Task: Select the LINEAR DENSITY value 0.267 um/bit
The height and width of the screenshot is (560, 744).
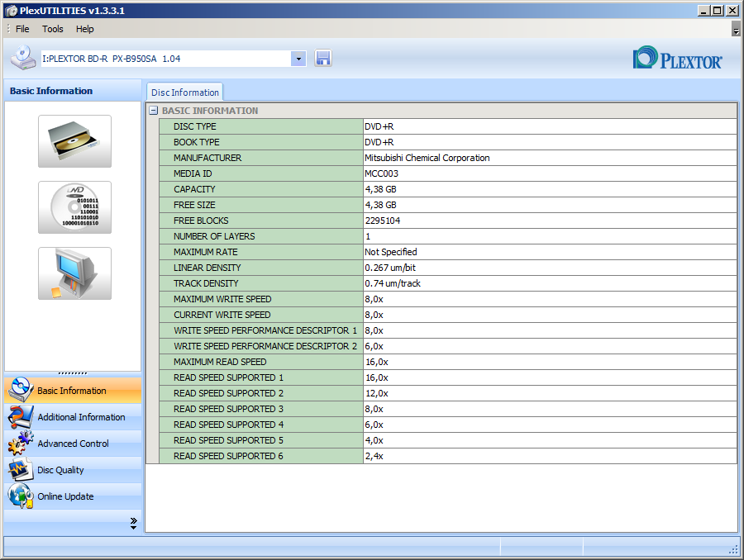Action: [x=390, y=268]
